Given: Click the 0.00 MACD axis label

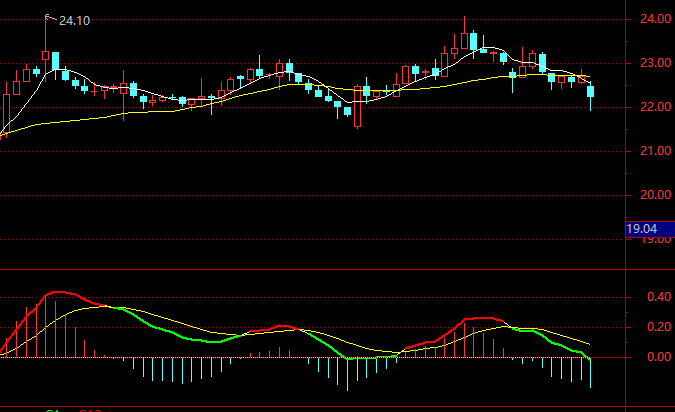Looking at the screenshot, I should tap(647, 357).
